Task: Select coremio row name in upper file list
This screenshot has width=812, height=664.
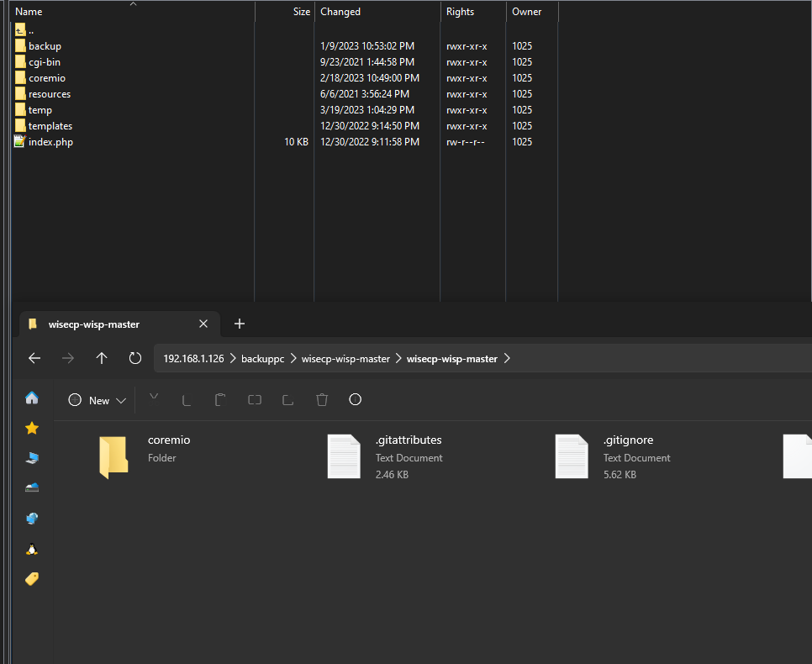Action: point(47,78)
